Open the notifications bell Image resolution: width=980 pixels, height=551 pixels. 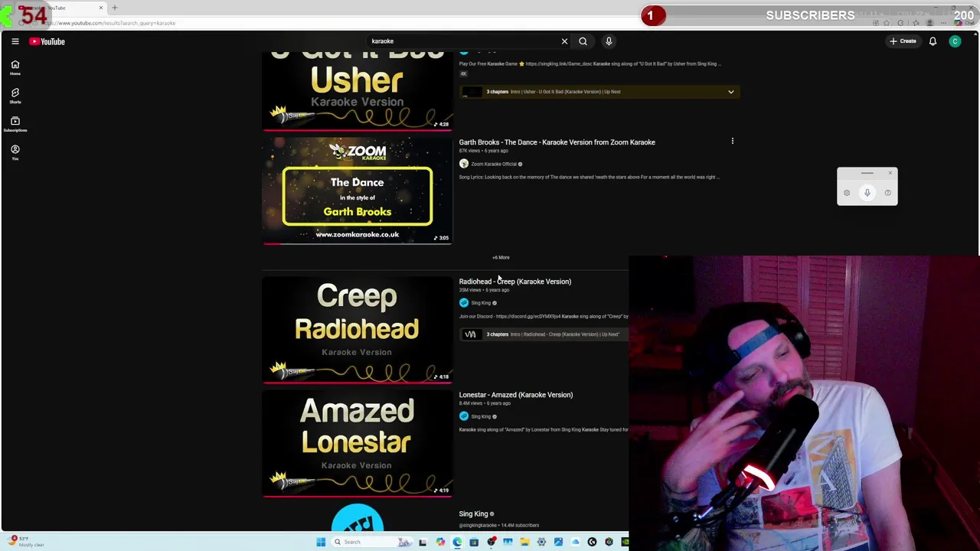pos(933,41)
